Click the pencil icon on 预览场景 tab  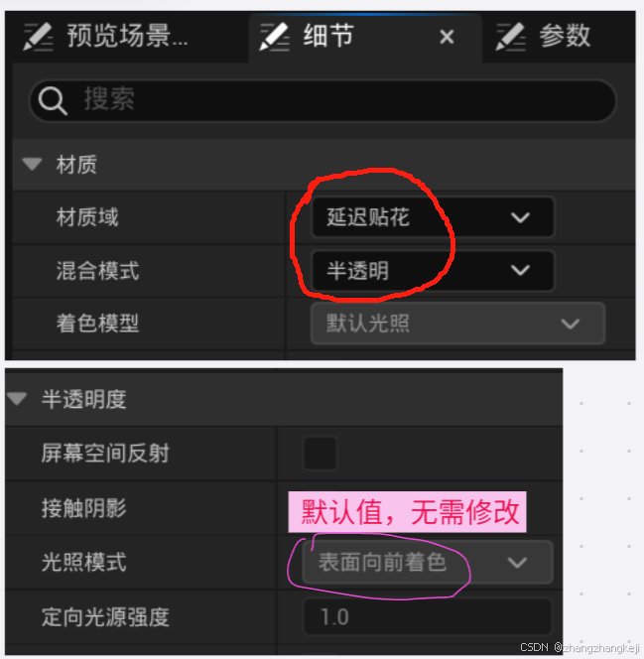click(39, 37)
